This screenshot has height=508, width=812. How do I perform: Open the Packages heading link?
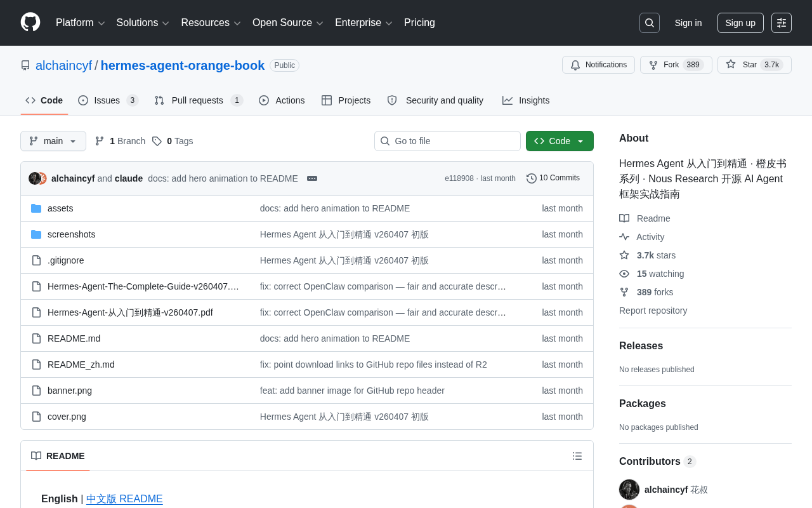point(643,404)
